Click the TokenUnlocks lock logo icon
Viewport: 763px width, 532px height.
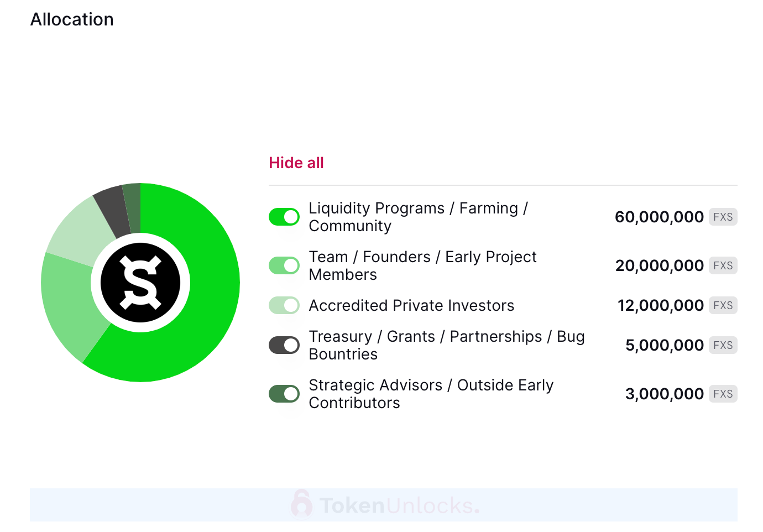[x=301, y=504]
